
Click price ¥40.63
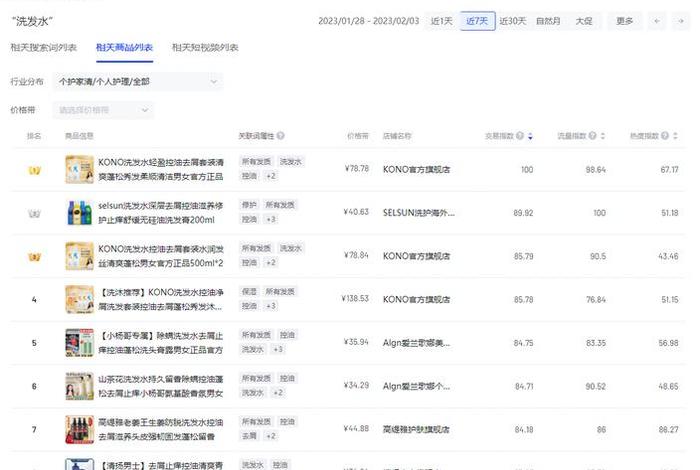pyautogui.click(x=356, y=212)
